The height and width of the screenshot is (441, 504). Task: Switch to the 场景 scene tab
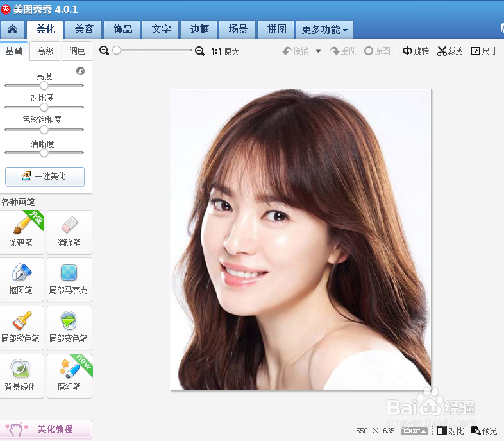[x=237, y=30]
